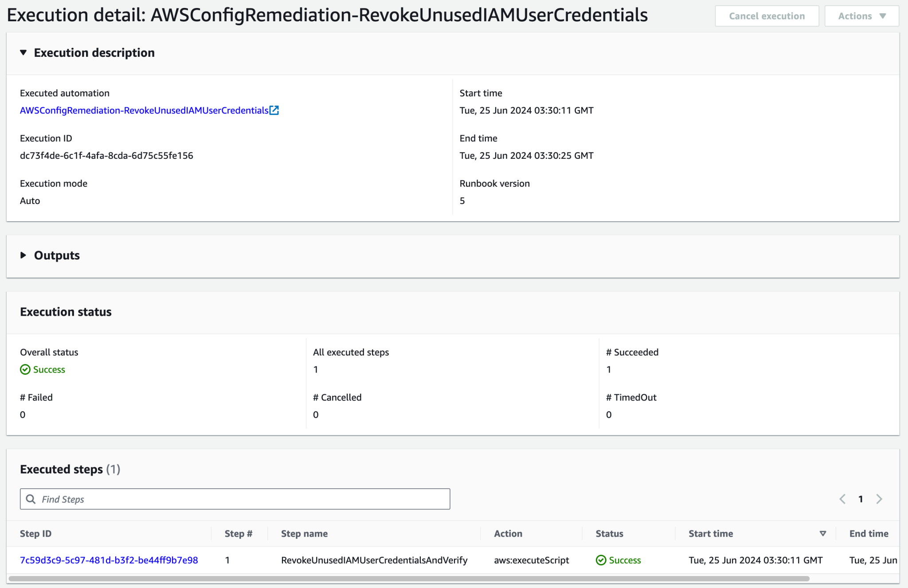Click the Cancel execution button
This screenshot has height=588, width=908.
click(767, 16)
